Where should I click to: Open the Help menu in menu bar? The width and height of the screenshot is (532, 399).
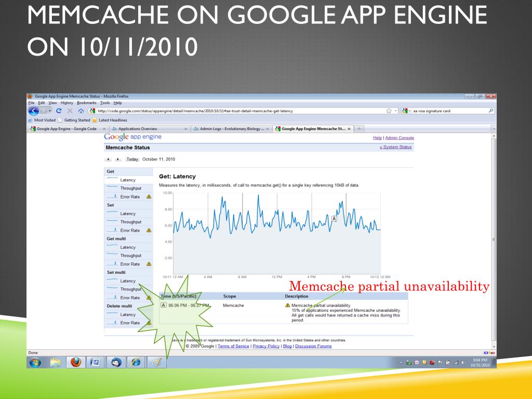117,103
